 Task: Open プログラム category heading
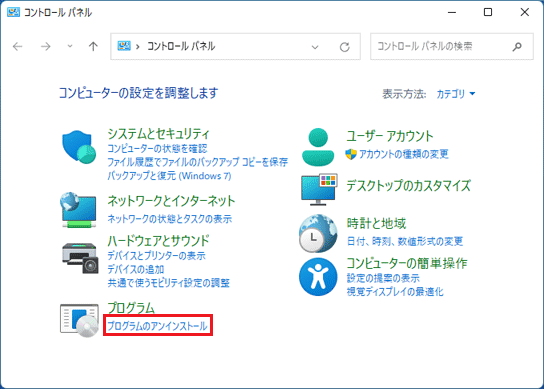131,307
